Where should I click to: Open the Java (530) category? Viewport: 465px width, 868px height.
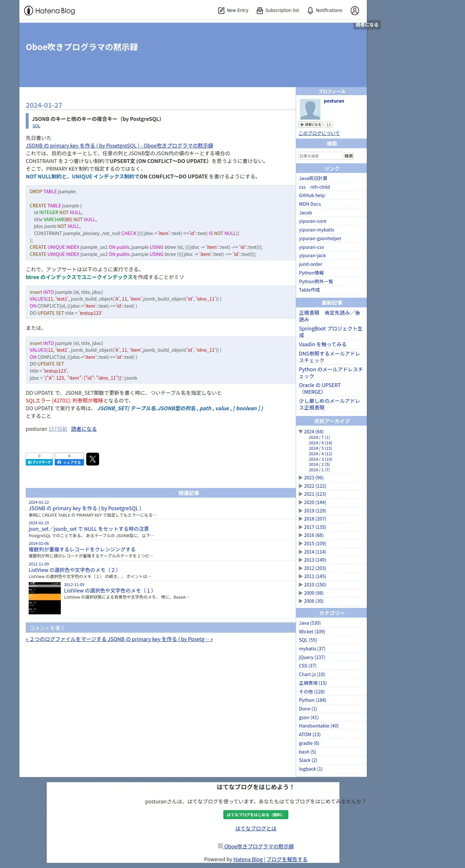coord(310,623)
